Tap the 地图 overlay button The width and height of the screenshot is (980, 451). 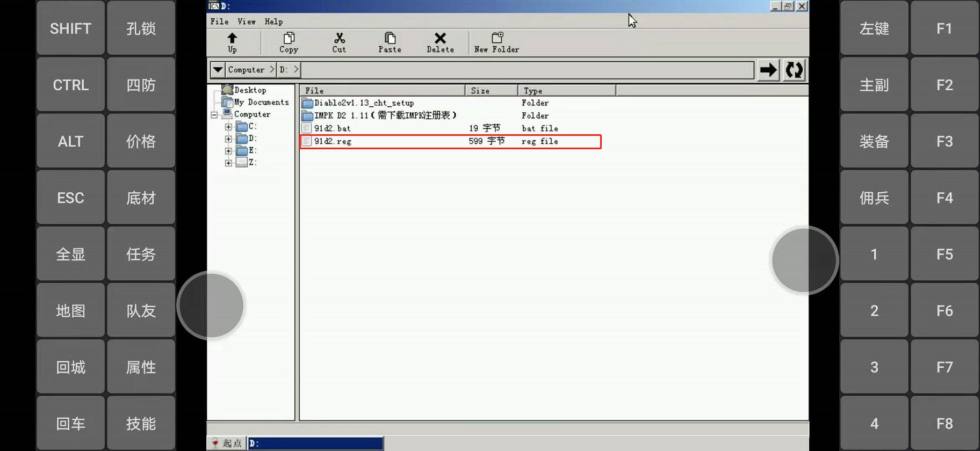pos(70,311)
